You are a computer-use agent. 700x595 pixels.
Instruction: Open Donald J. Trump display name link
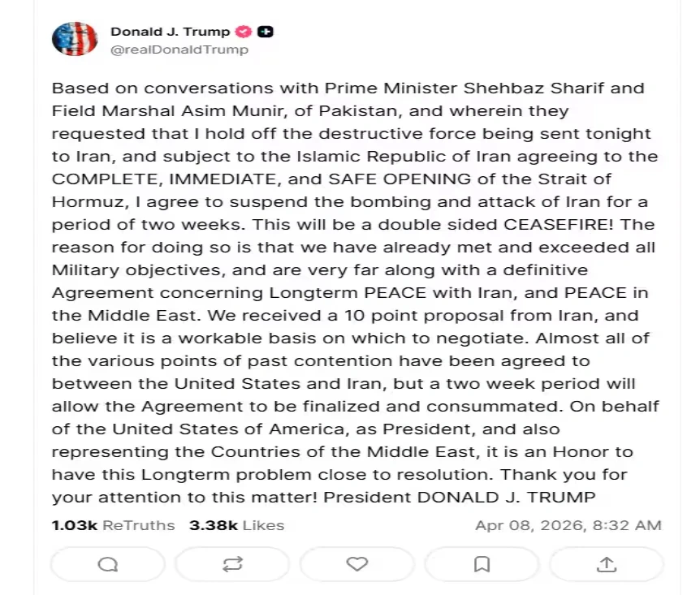[x=170, y=32]
